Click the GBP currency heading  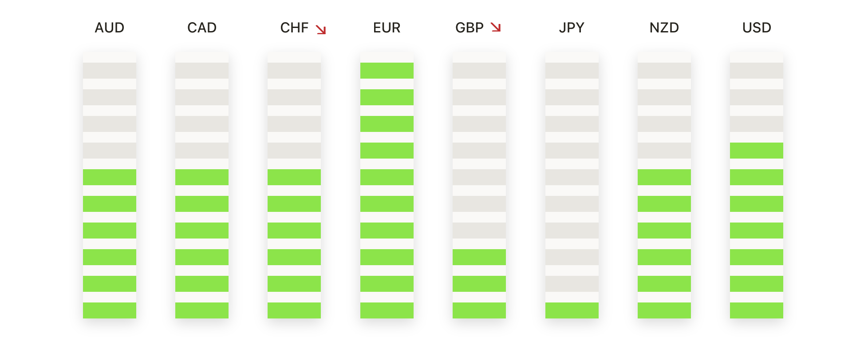pyautogui.click(x=470, y=28)
